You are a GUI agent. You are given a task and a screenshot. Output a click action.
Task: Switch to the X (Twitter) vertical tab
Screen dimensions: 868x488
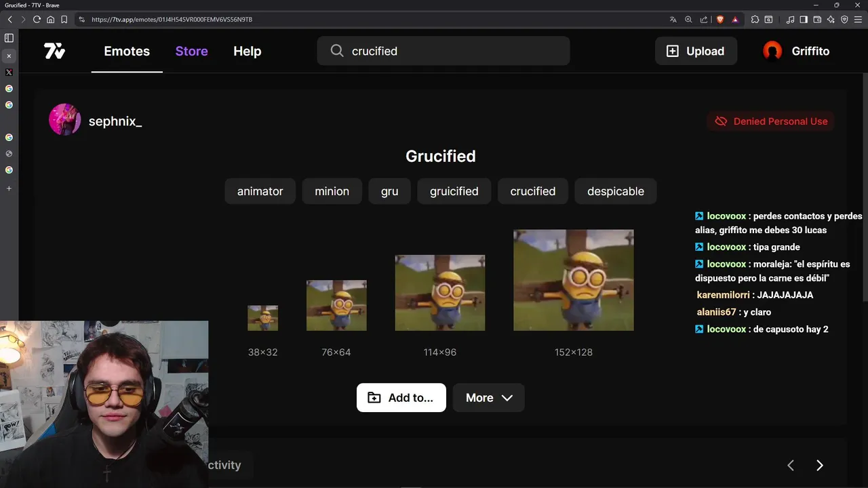(9, 72)
